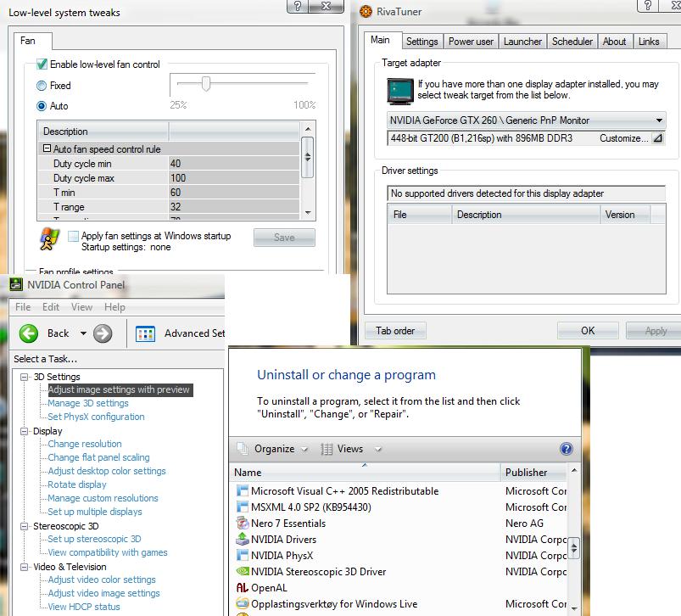Toggle Enable low-level fan control checkbox

tap(42, 64)
